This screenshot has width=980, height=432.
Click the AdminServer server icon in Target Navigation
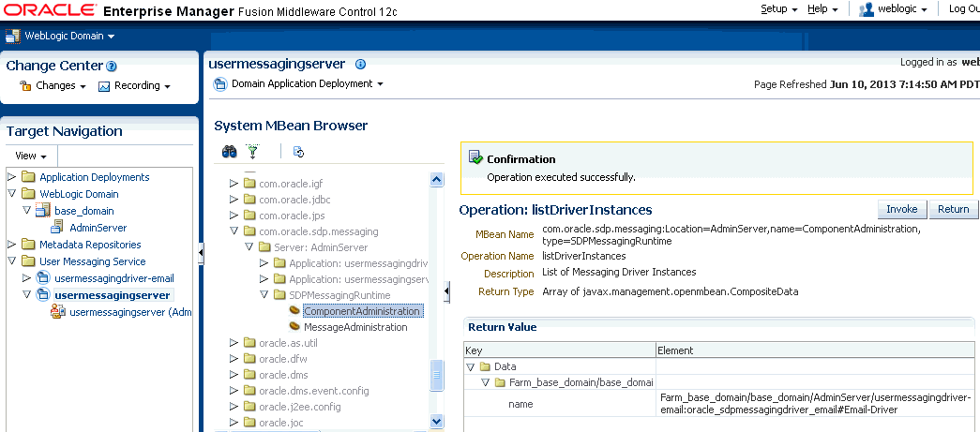click(57, 227)
